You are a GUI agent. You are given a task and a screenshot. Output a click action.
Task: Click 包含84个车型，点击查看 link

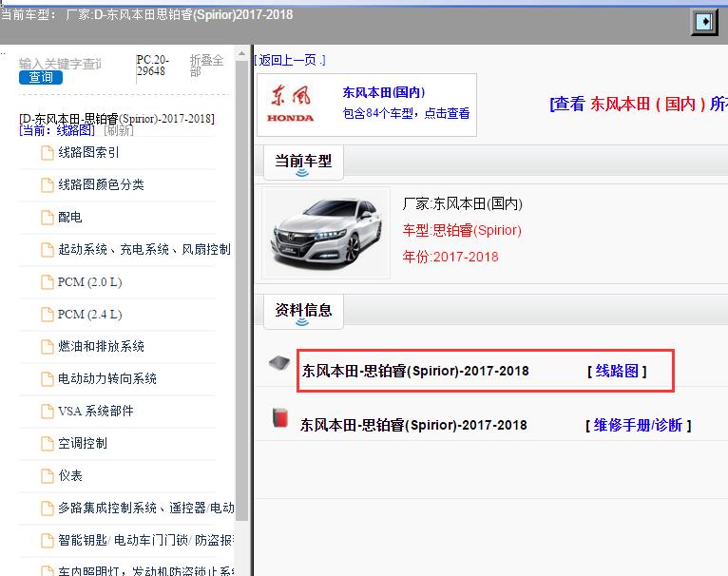[406, 113]
